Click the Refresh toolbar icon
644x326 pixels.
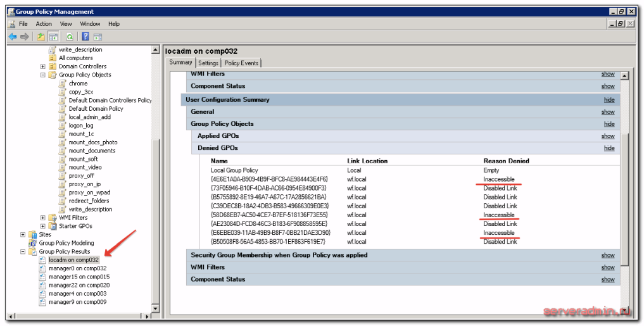[70, 37]
